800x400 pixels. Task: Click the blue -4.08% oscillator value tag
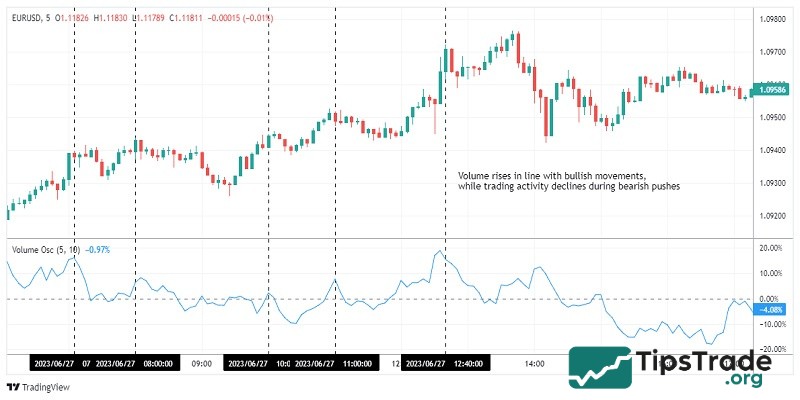[772, 310]
